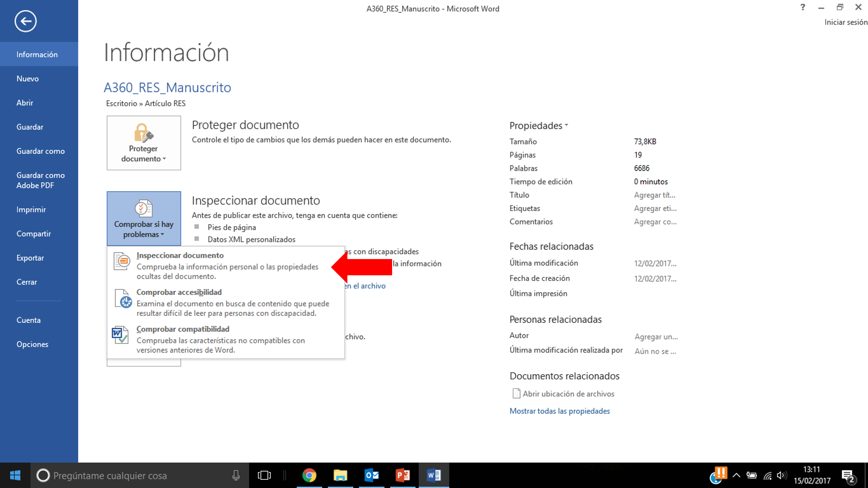Image resolution: width=868 pixels, height=488 pixels.
Task: Click the Escritorio path link
Action: [x=122, y=103]
